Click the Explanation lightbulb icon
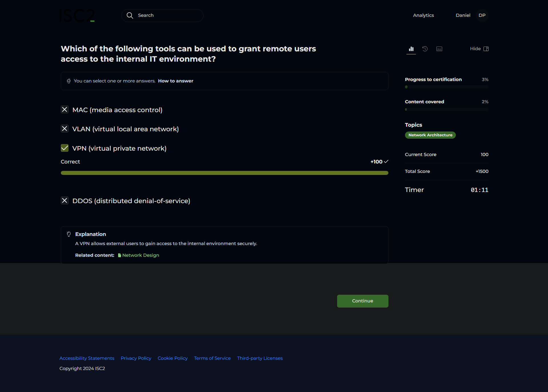 click(x=69, y=234)
